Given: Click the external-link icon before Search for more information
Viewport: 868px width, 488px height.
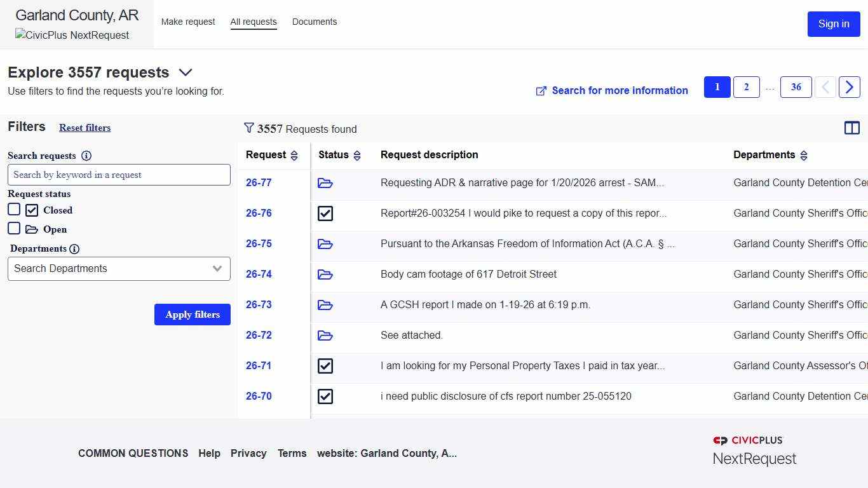Looking at the screenshot, I should [541, 91].
